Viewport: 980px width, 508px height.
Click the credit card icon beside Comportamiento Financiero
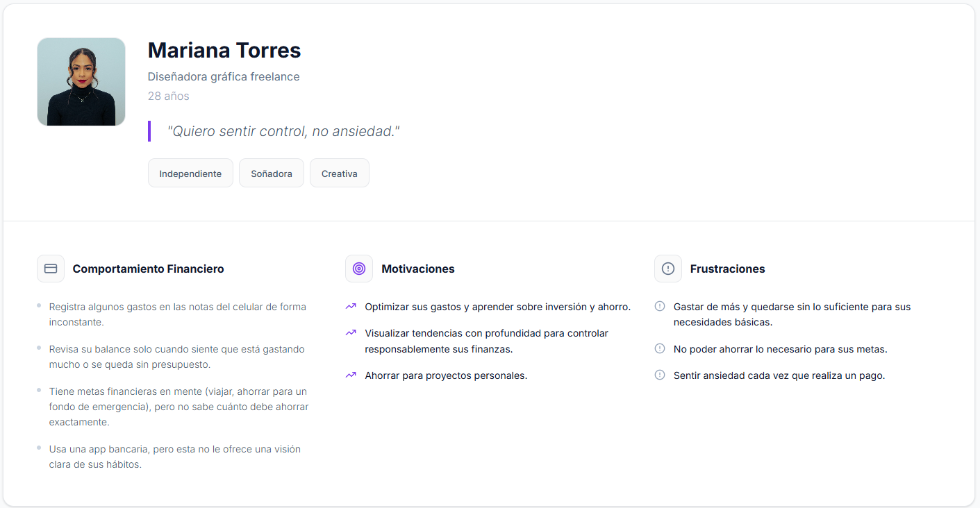(51, 269)
